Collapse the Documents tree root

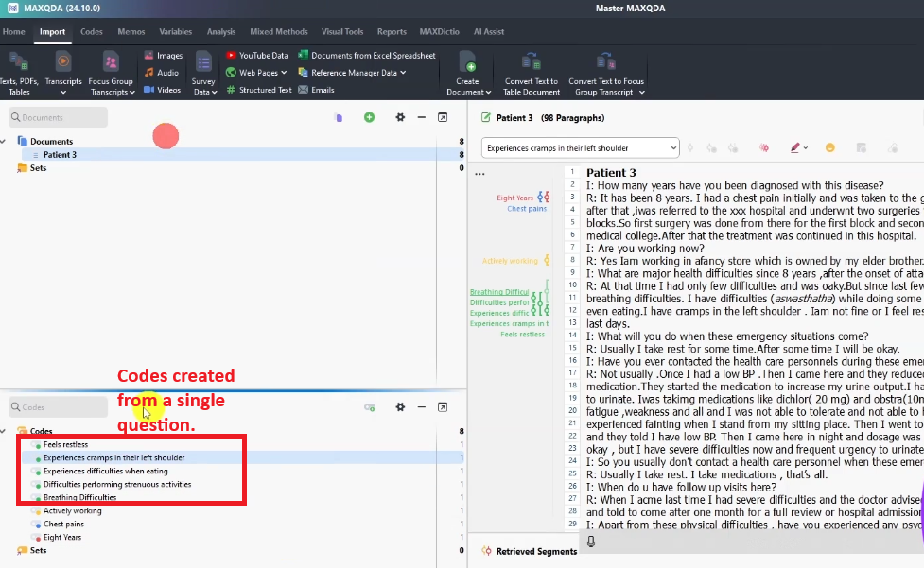(4, 142)
